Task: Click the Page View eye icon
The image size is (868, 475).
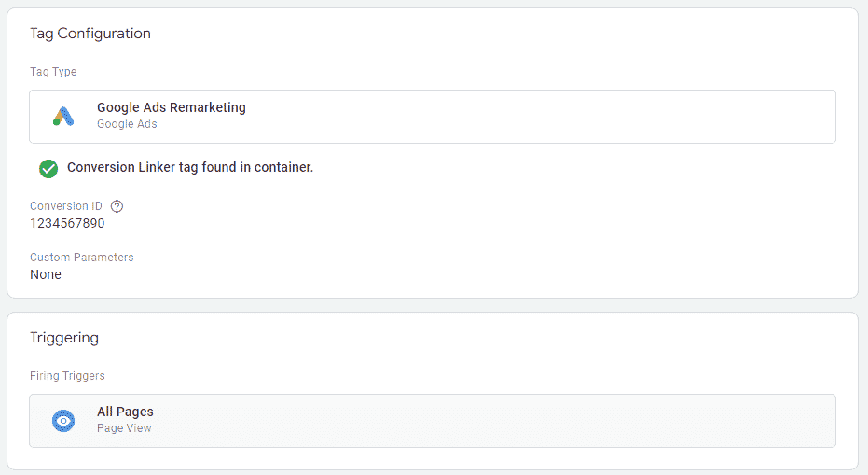Action: pos(63,421)
